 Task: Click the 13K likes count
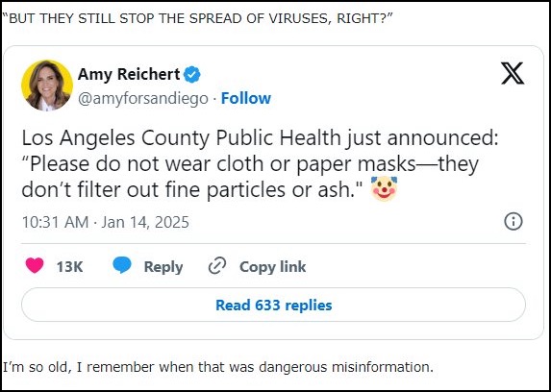[x=69, y=267]
